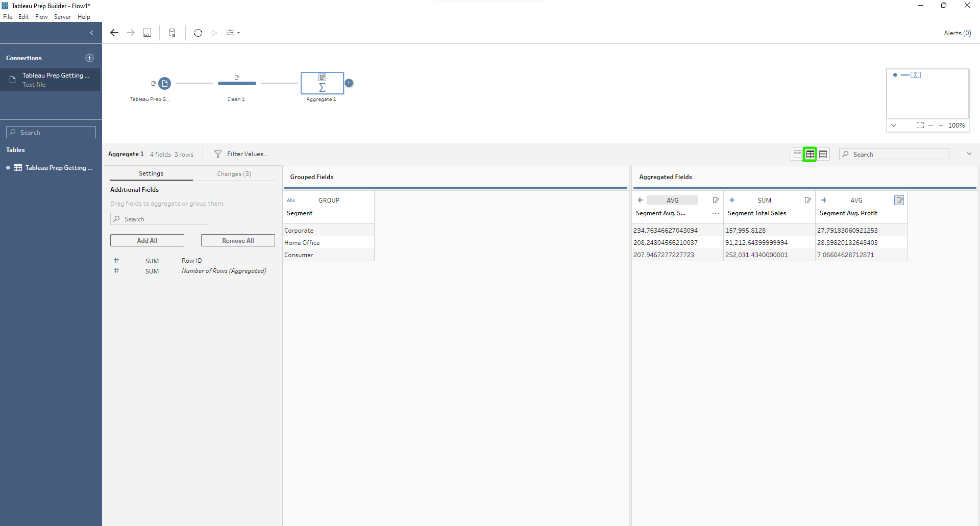Select the Aggregate 1 sigma step

(x=322, y=83)
